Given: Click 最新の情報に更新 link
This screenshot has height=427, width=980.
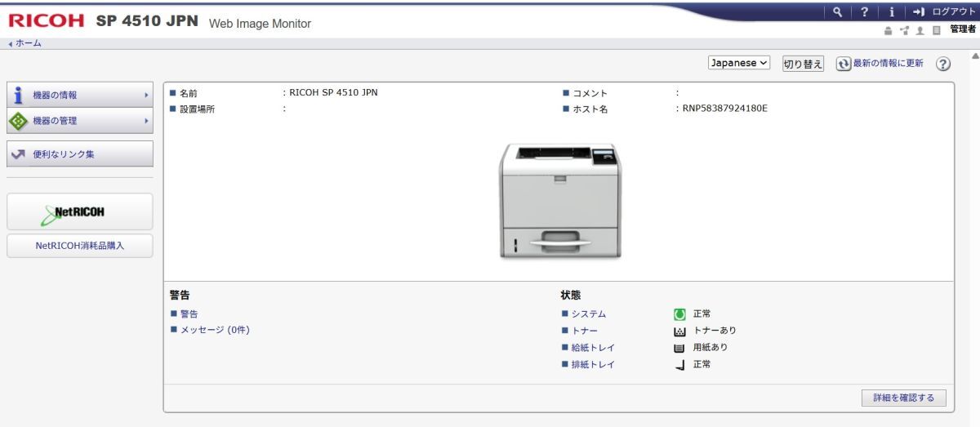Looking at the screenshot, I should click(x=889, y=64).
